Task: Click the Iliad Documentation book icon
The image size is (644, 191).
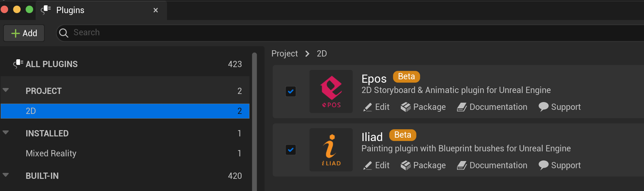Action: 462,165
